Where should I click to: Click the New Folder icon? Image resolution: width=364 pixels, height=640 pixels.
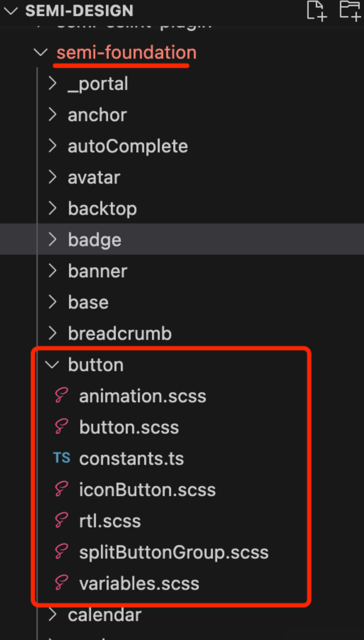350,10
